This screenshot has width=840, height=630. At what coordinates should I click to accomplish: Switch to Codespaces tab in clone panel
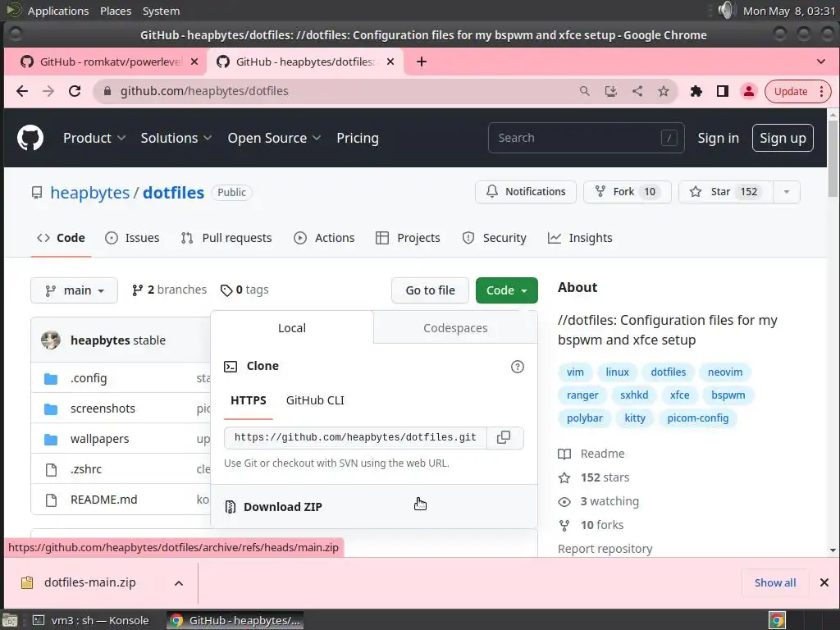coord(455,328)
